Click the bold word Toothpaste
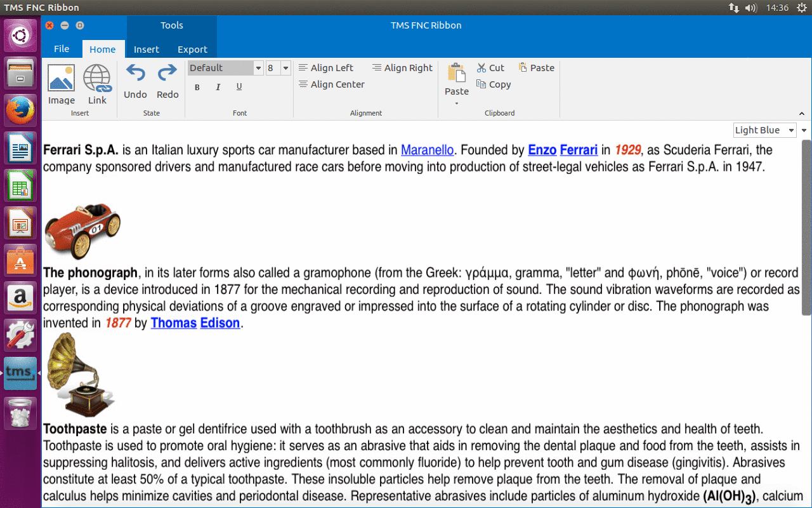812x508 pixels. click(x=75, y=429)
